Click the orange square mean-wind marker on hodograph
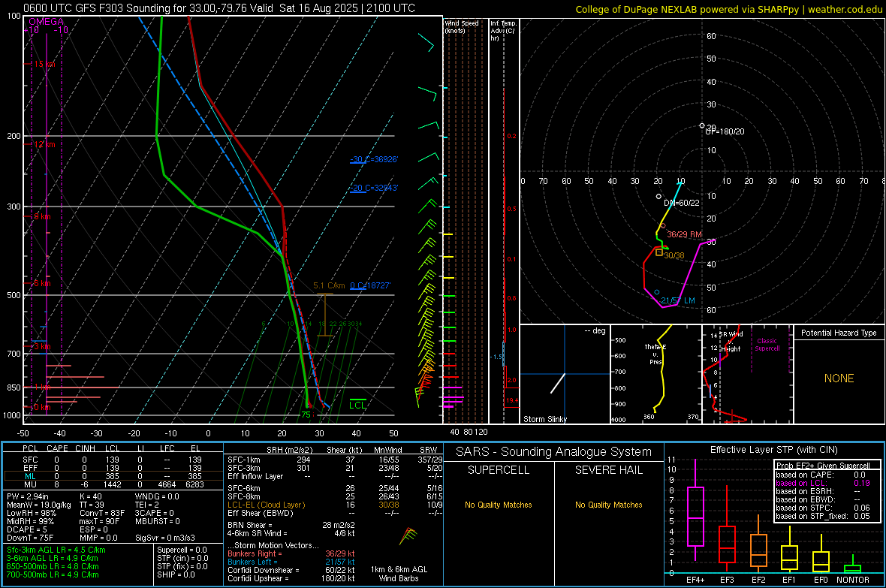 point(658,252)
